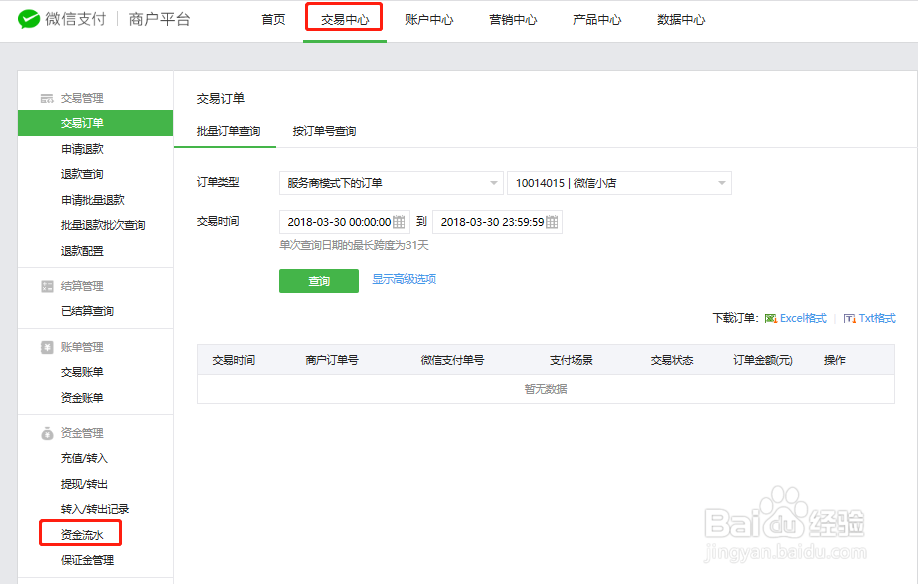Click 账单管理 section heading
Image resolution: width=918 pixels, height=584 pixels.
pyautogui.click(x=82, y=347)
